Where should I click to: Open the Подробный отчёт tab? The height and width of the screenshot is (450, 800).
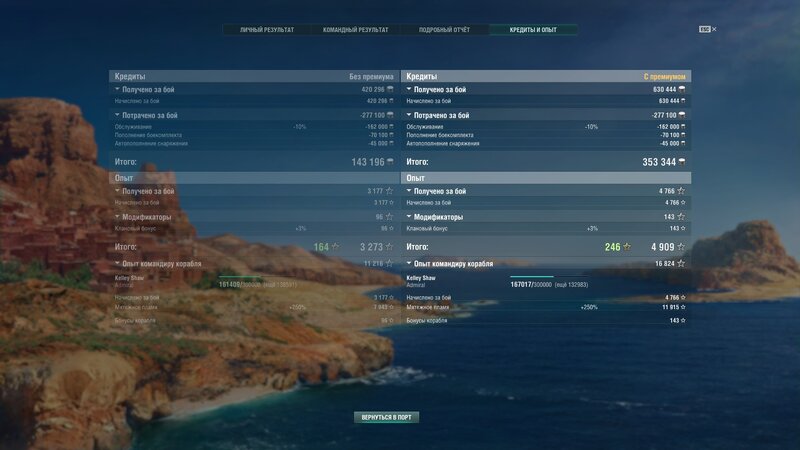(x=445, y=30)
